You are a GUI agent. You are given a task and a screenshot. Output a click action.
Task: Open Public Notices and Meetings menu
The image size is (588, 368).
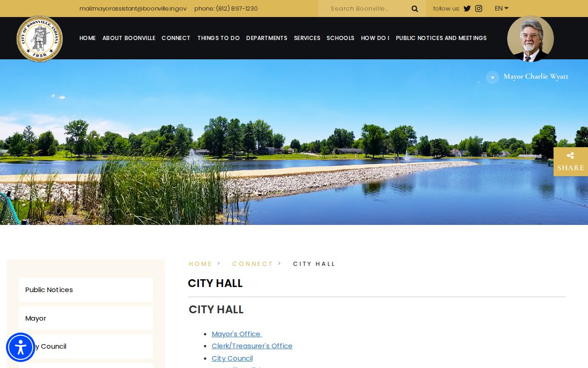coord(441,38)
